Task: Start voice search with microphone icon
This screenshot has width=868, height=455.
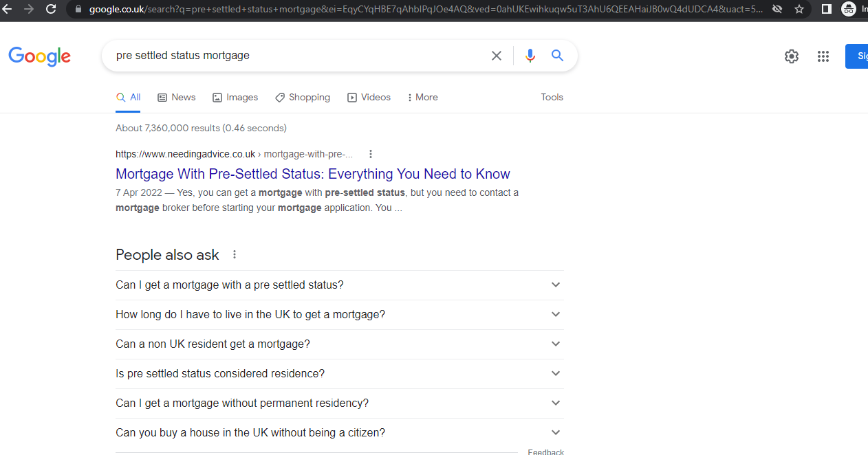Action: tap(530, 56)
